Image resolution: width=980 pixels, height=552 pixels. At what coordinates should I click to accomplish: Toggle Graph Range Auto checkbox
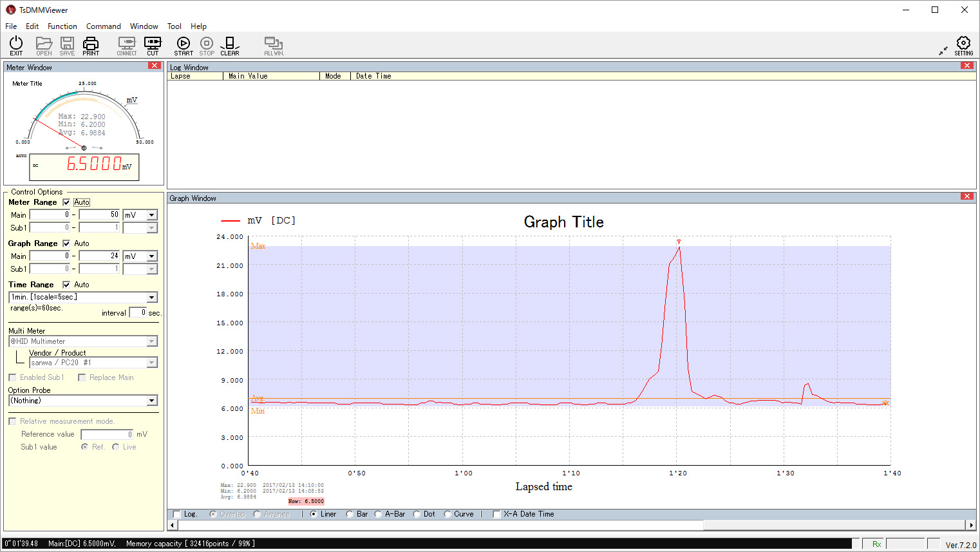coord(66,243)
